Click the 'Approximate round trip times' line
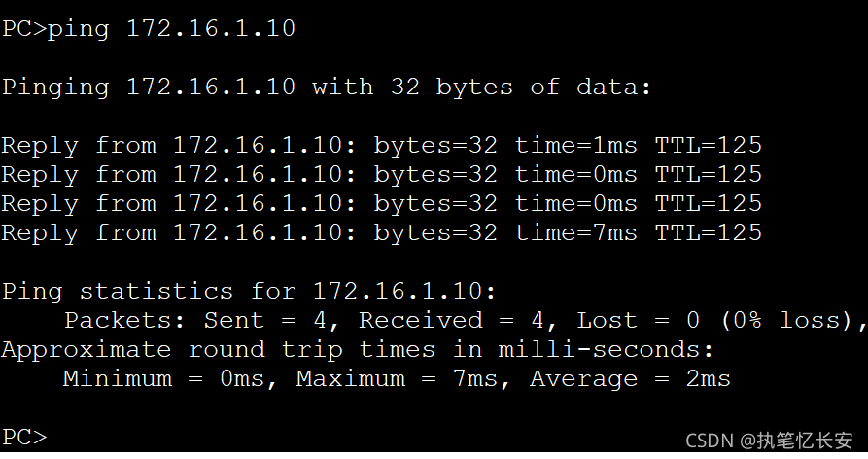The width and height of the screenshot is (868, 459). (358, 350)
